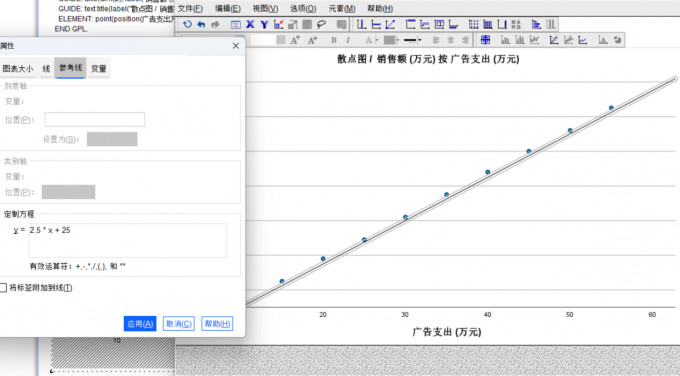Switch to 变量 tab
680x376 pixels.
point(99,69)
